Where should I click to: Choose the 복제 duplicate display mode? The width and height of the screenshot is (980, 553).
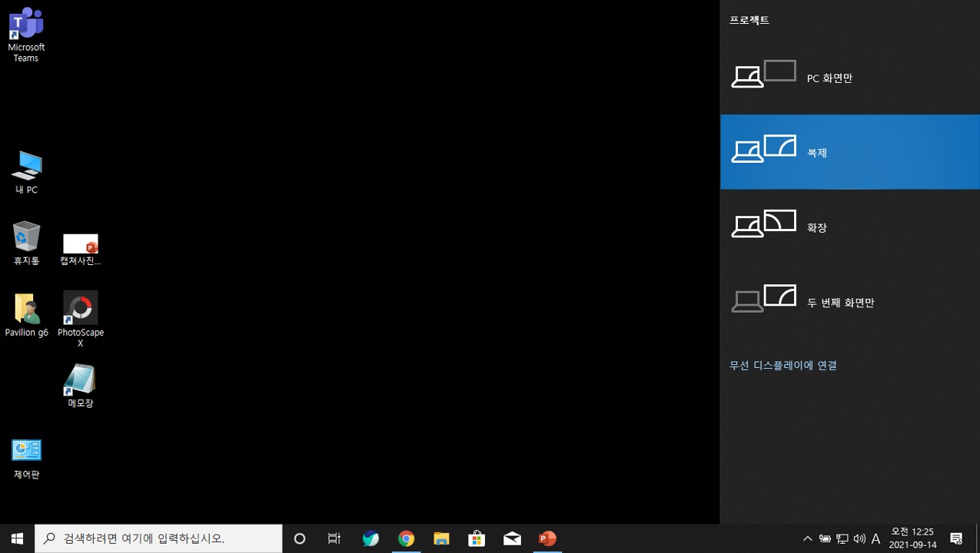pos(850,152)
